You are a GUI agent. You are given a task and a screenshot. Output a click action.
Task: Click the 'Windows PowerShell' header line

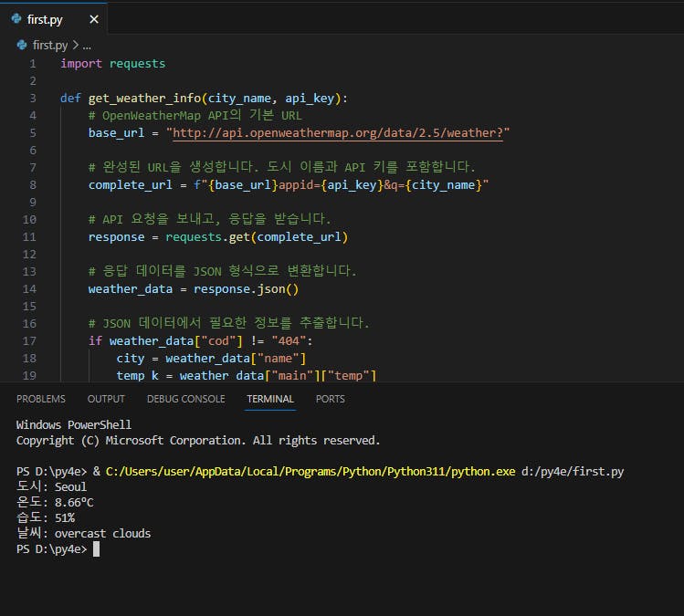(74, 424)
